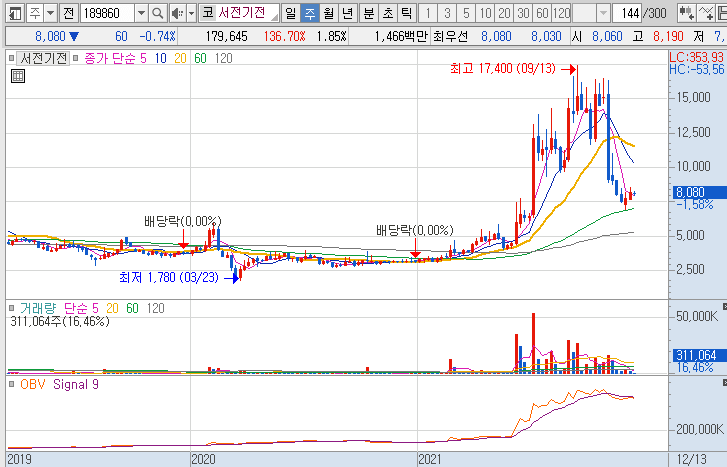Click the 179,645 volume value
Viewport: 727px width, 467px height.
pyautogui.click(x=227, y=36)
